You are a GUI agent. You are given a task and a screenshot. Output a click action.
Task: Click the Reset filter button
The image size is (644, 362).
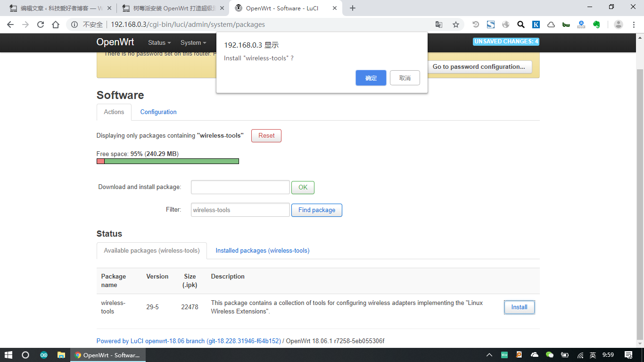pos(266,136)
